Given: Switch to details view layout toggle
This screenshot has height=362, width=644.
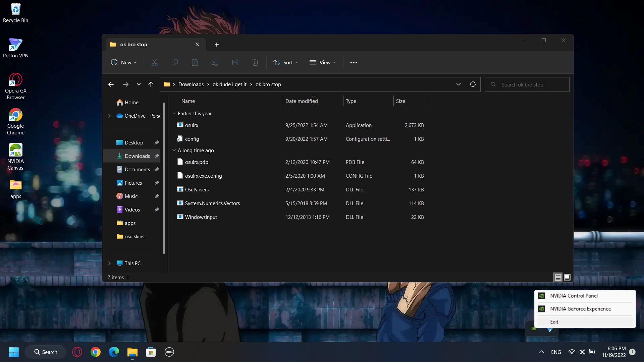Looking at the screenshot, I should (558, 277).
